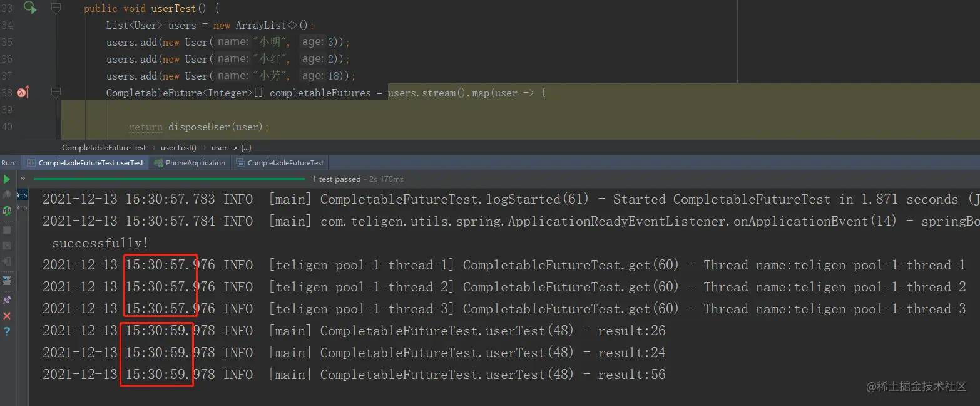Pin the run tab with the pin icon
980x406 pixels.
tap(7, 299)
